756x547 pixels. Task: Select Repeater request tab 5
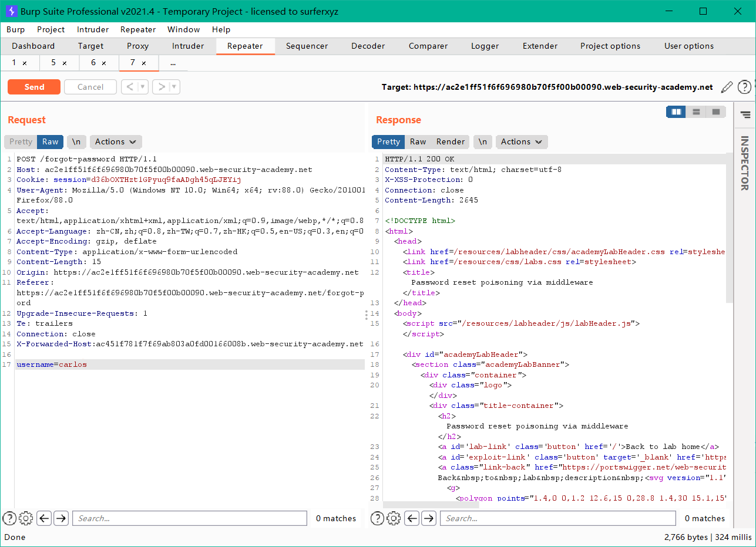[x=54, y=63]
